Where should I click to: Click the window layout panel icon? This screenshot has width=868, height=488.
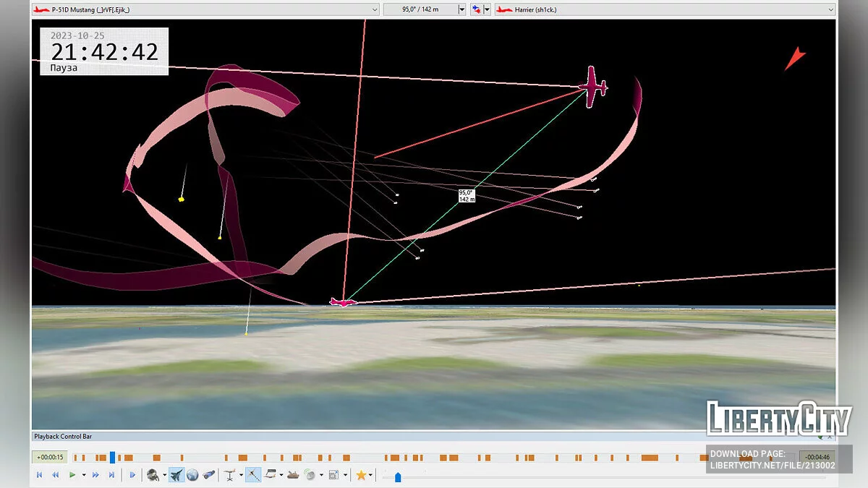(333, 475)
